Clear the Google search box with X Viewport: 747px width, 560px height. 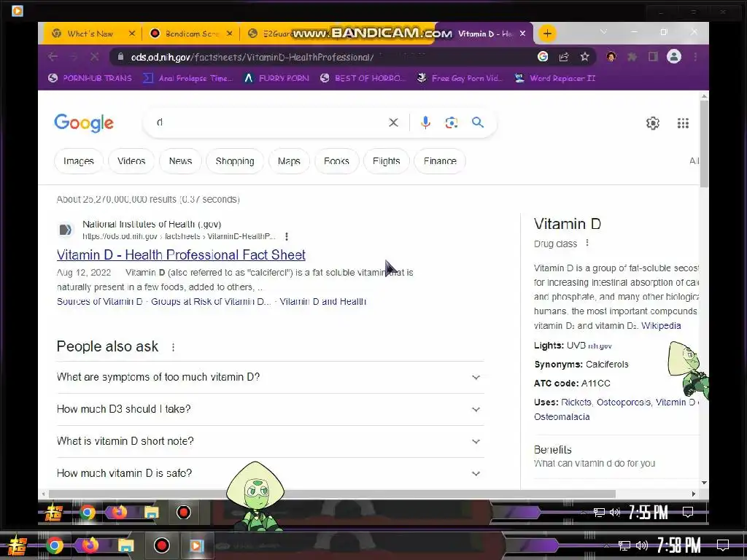click(x=393, y=122)
